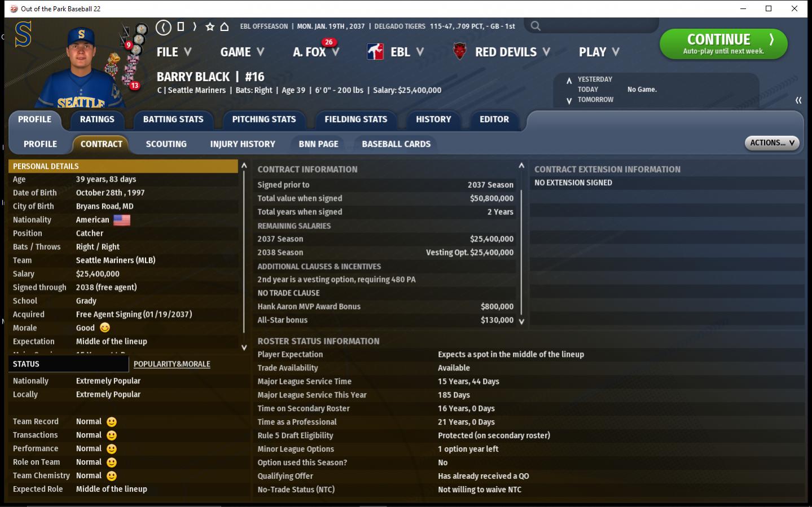
Task: Open the FILE dropdown menu
Action: point(174,52)
